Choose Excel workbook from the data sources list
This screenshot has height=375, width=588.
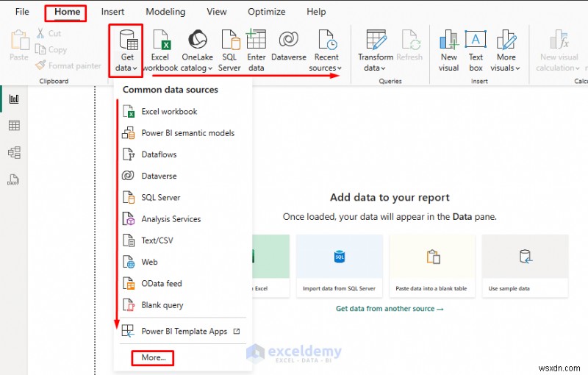[182, 111]
